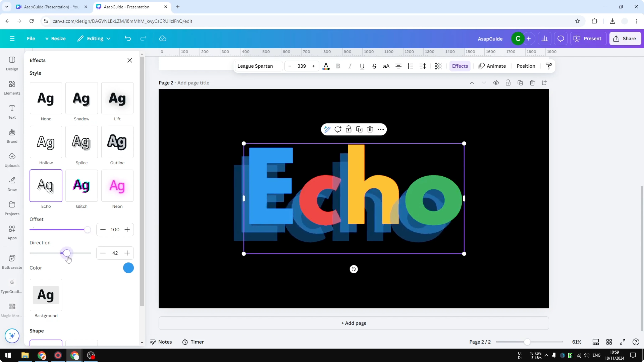Switch to the YouTube AsapGuide browser tab
Viewport: 644px width, 362px height.
50,7
